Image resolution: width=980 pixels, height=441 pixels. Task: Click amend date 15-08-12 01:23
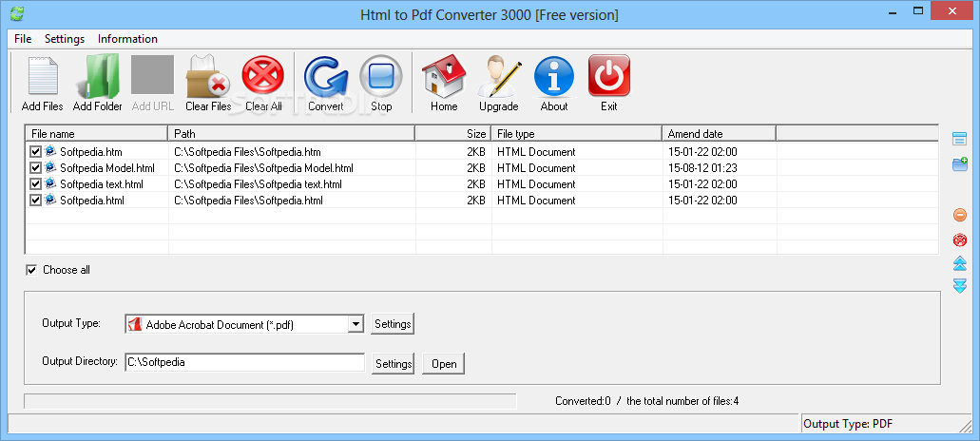pos(702,168)
